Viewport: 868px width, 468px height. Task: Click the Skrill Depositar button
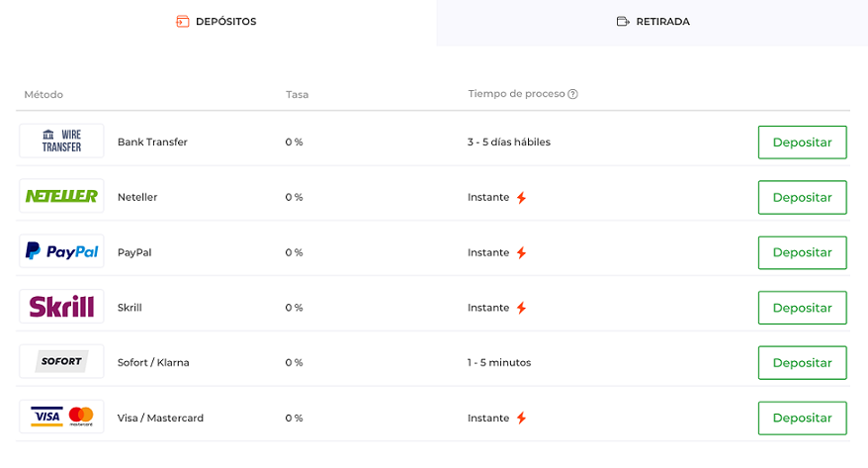(x=802, y=308)
